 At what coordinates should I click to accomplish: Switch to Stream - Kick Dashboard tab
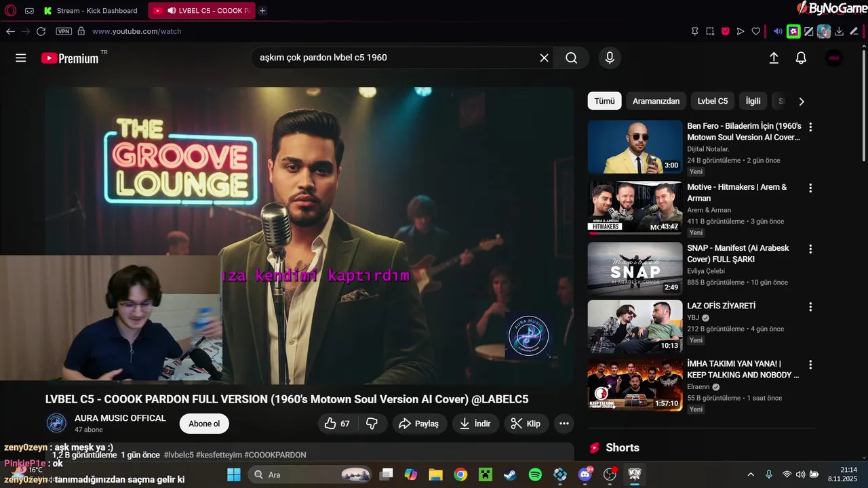(x=91, y=10)
